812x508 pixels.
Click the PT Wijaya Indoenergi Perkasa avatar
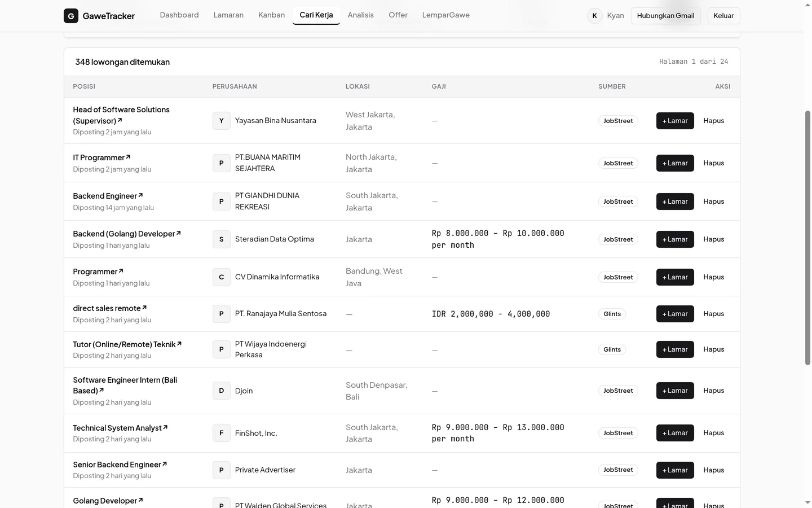pyautogui.click(x=221, y=349)
